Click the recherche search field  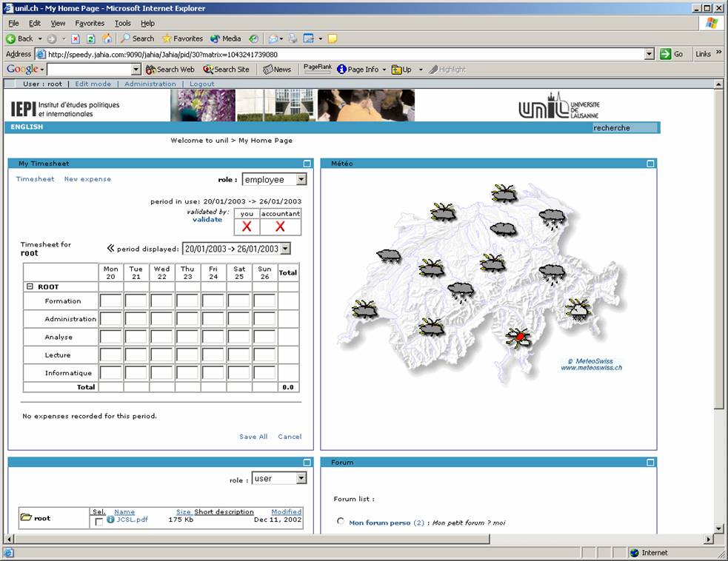[x=624, y=127]
